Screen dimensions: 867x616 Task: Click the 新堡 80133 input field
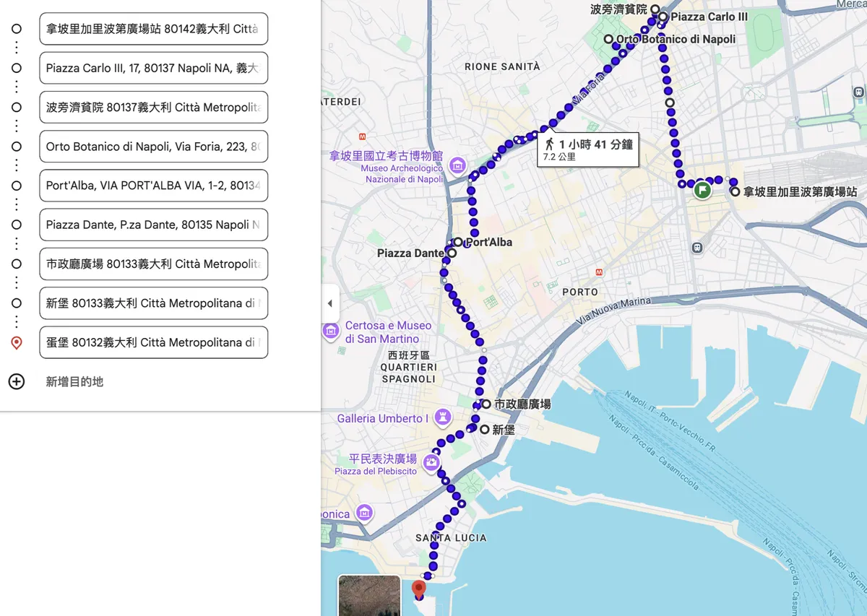tap(154, 303)
